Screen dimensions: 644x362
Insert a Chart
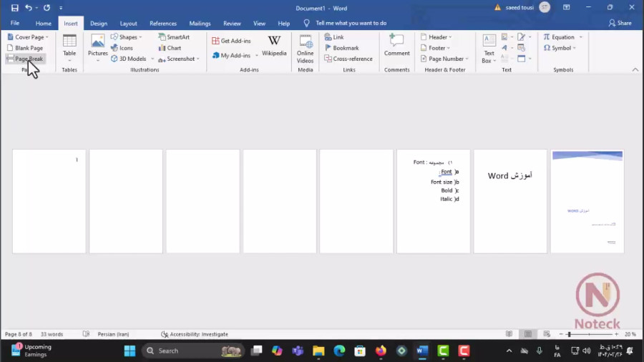tap(170, 48)
